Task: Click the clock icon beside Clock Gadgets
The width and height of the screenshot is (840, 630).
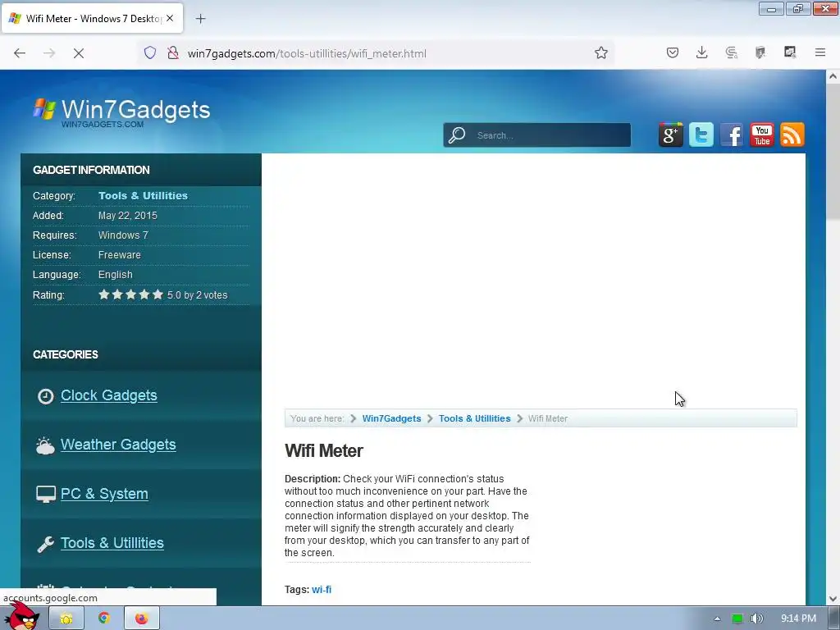Action: [x=46, y=396]
